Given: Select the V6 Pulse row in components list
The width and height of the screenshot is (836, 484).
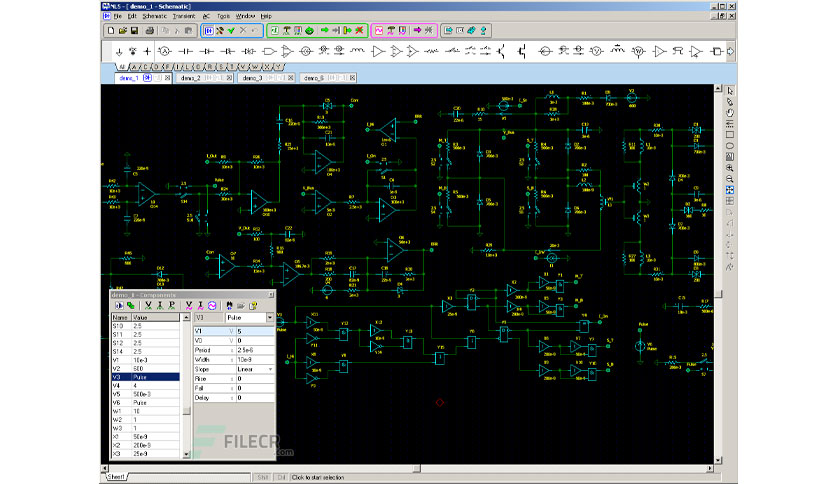Looking at the screenshot, I should pyautogui.click(x=146, y=403).
